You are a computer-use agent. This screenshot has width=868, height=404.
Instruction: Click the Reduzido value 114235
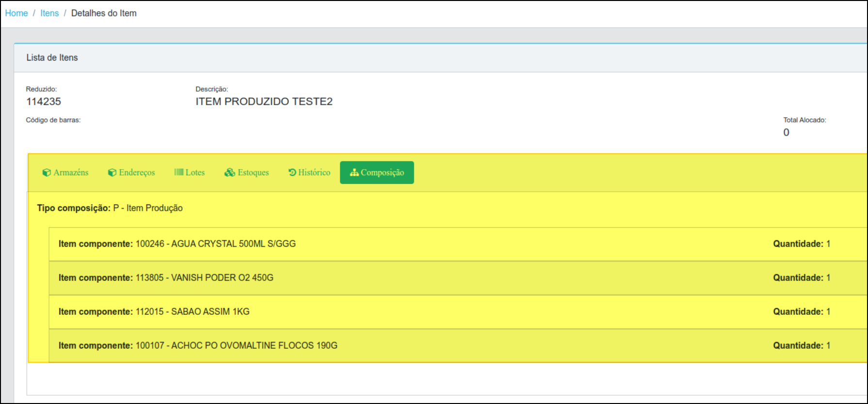click(44, 102)
